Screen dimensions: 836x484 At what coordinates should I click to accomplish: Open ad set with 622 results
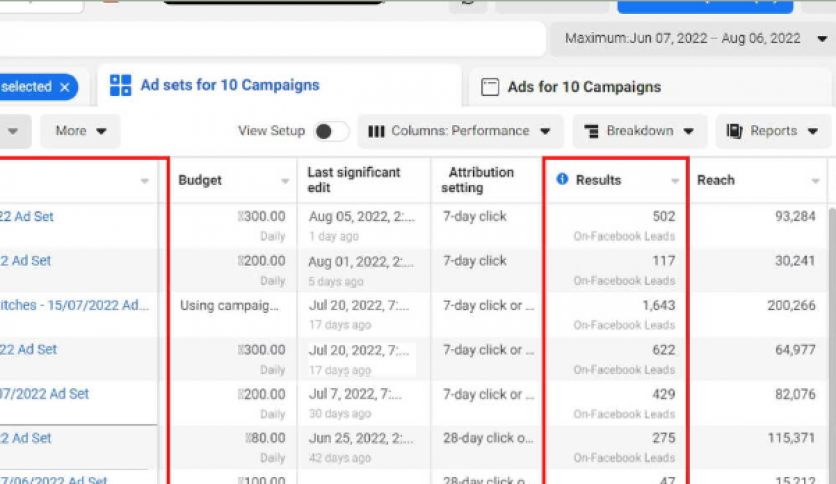tap(28, 350)
